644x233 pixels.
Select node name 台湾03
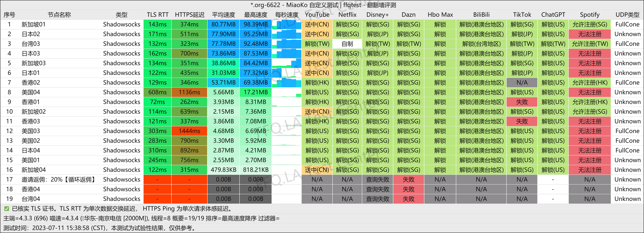coord(31,44)
